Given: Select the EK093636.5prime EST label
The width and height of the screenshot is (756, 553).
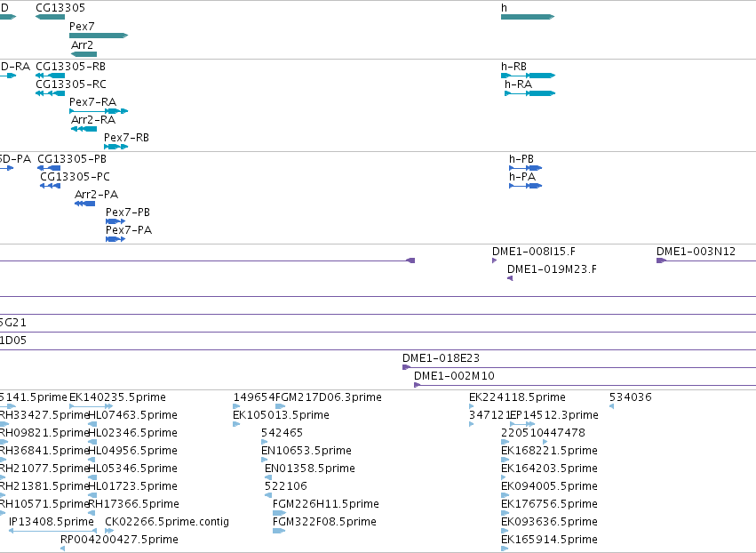Looking at the screenshot, I should click(x=550, y=523).
